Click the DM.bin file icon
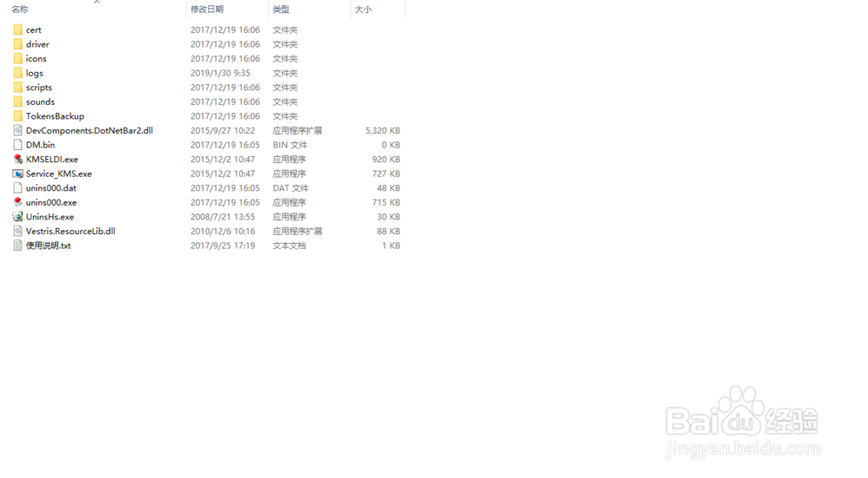Screen dimensions: 868x478 coord(17,144)
